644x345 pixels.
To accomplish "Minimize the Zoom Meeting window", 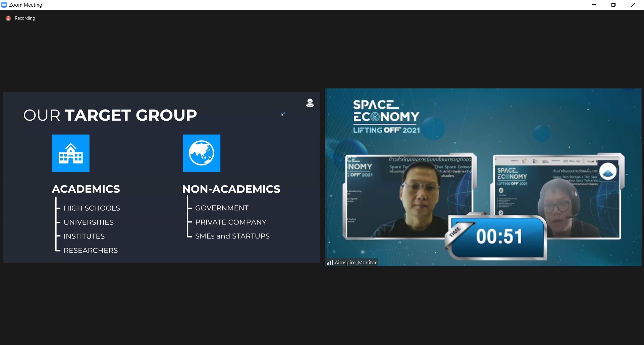I will click(594, 5).
